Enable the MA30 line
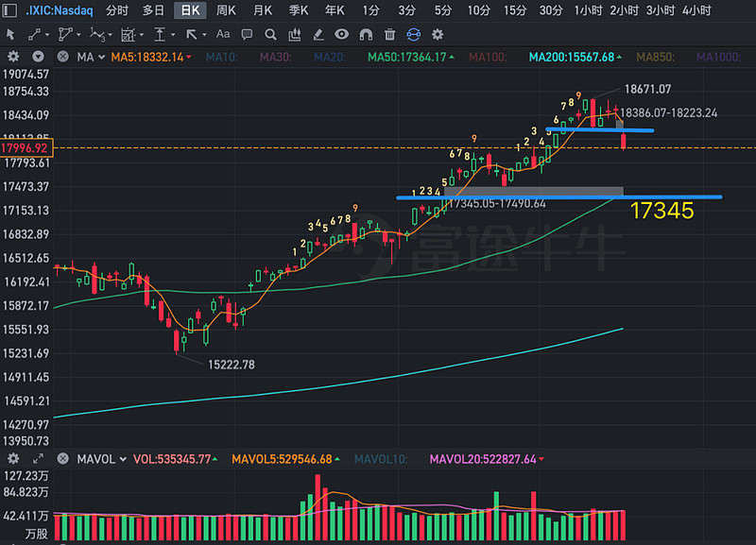 pos(276,58)
